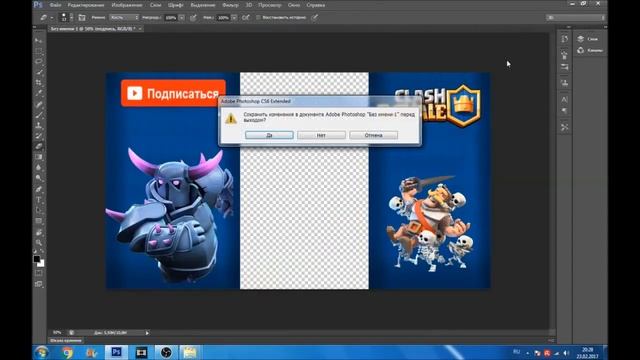Select the Healing Brush tool

[x=38, y=105]
